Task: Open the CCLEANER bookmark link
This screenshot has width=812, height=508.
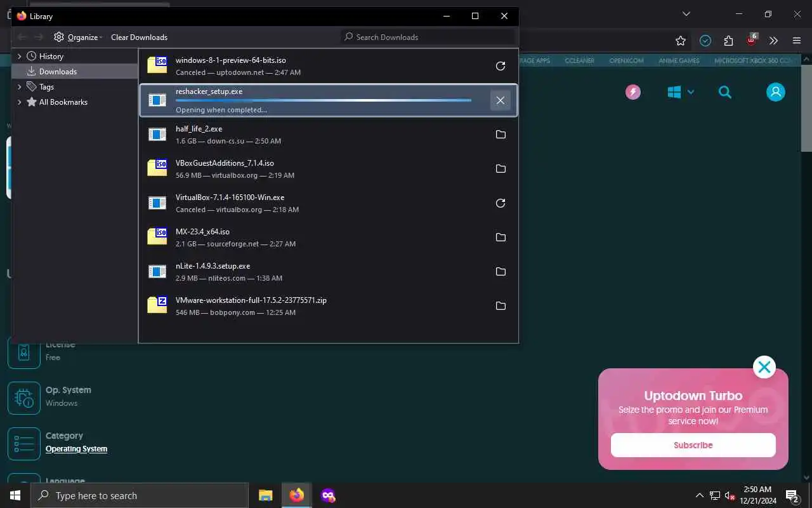Action: (x=580, y=61)
